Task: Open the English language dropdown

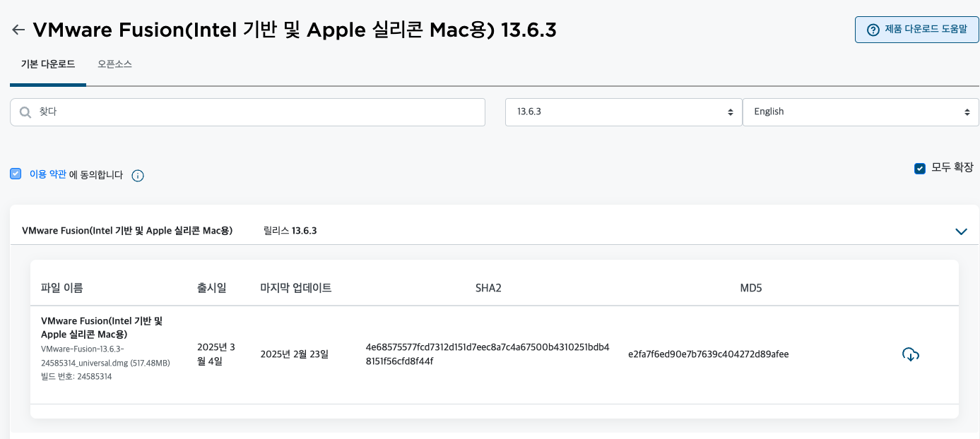Action: pyautogui.click(x=861, y=112)
